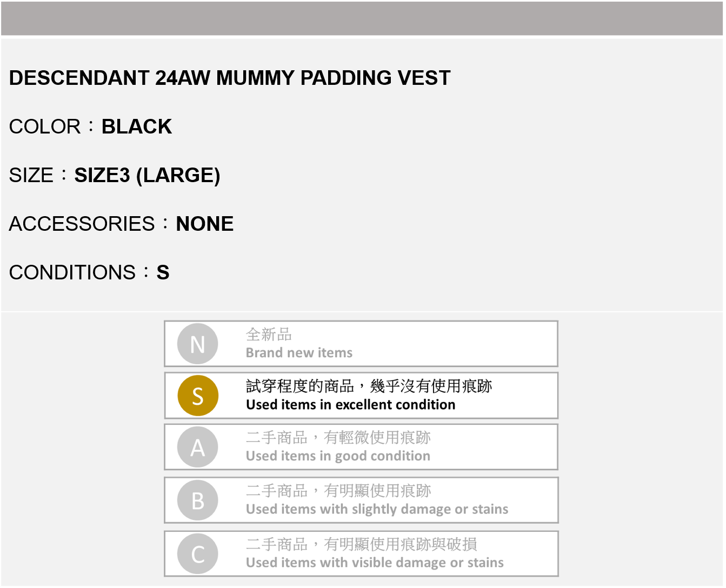Image resolution: width=726 pixels, height=588 pixels.
Task: Click 'Used items with slightly damage or stains'
Action: (377, 509)
